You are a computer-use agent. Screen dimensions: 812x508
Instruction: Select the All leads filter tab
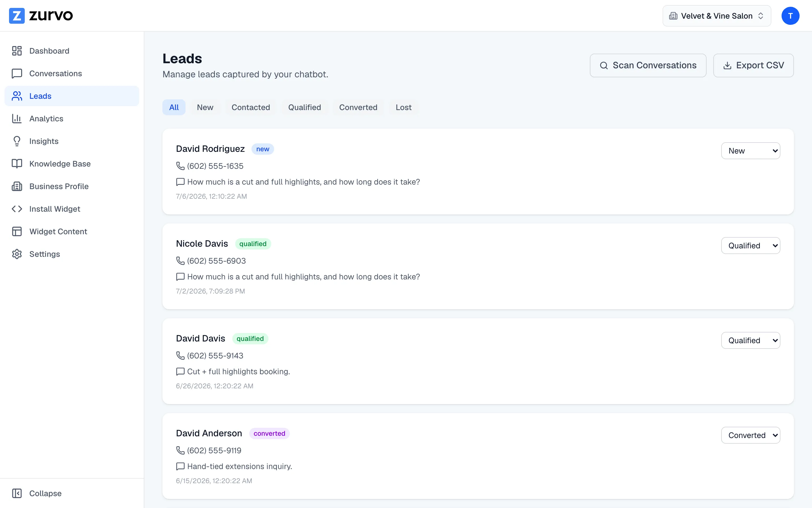point(174,107)
